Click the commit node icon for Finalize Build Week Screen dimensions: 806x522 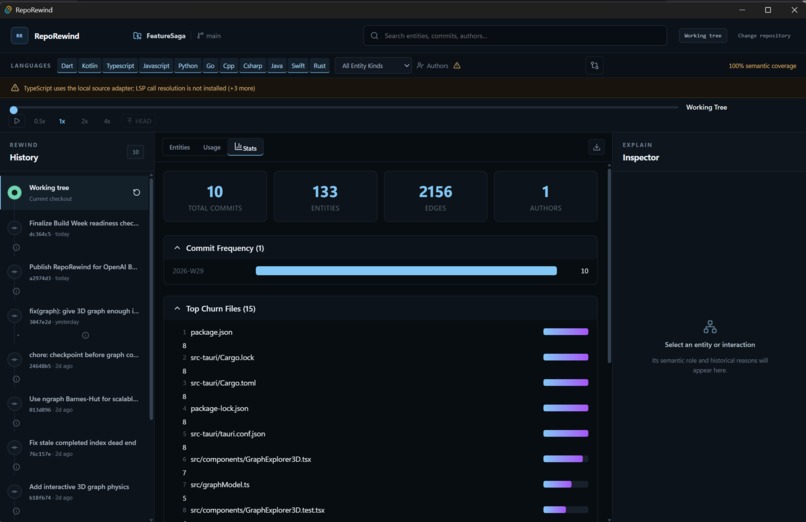click(x=14, y=228)
